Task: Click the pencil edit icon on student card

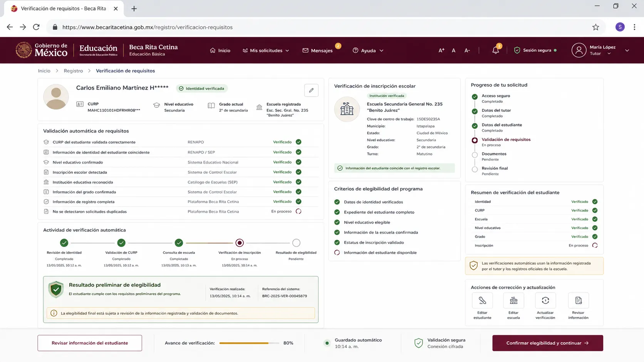Action: tap(311, 90)
